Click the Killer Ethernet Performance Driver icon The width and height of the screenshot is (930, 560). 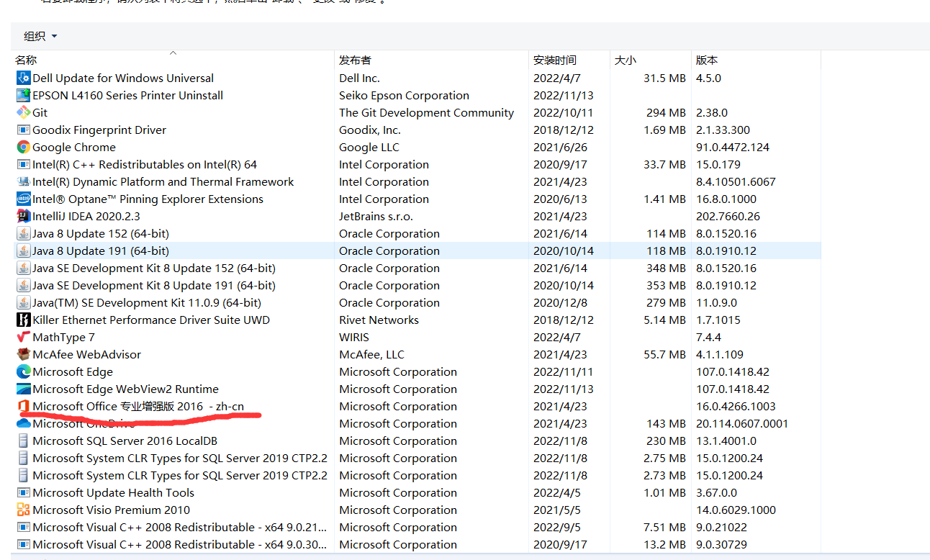pyautogui.click(x=23, y=320)
